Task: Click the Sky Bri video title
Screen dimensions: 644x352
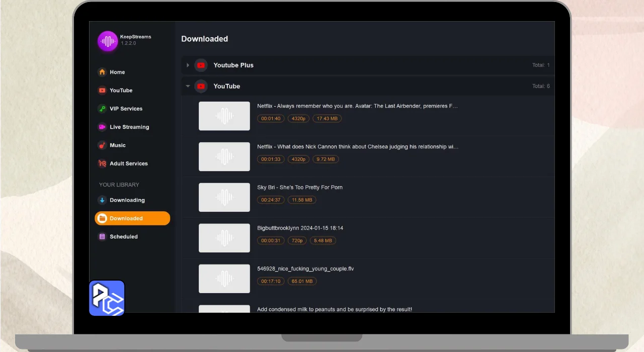Action: (x=300, y=188)
